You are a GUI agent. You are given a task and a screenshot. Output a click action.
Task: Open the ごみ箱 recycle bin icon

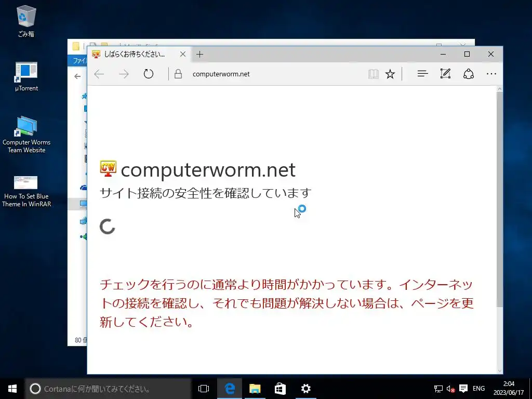click(x=26, y=22)
